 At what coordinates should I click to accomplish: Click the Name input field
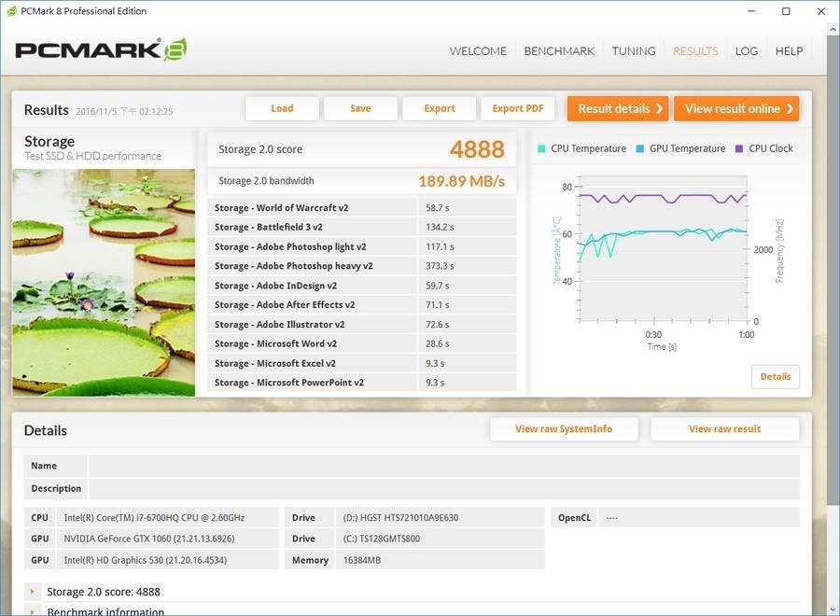(444, 466)
